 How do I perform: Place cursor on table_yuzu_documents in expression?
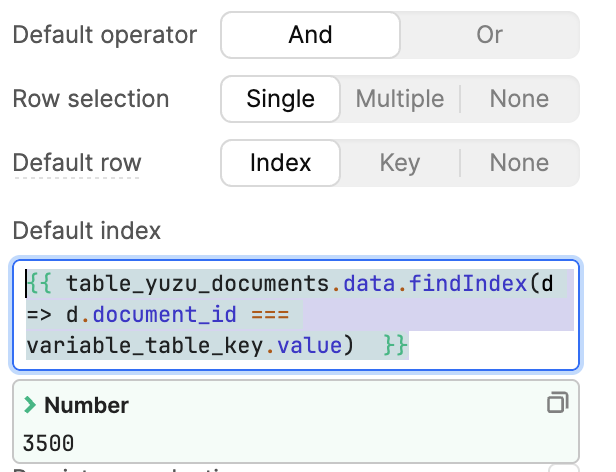[198, 284]
